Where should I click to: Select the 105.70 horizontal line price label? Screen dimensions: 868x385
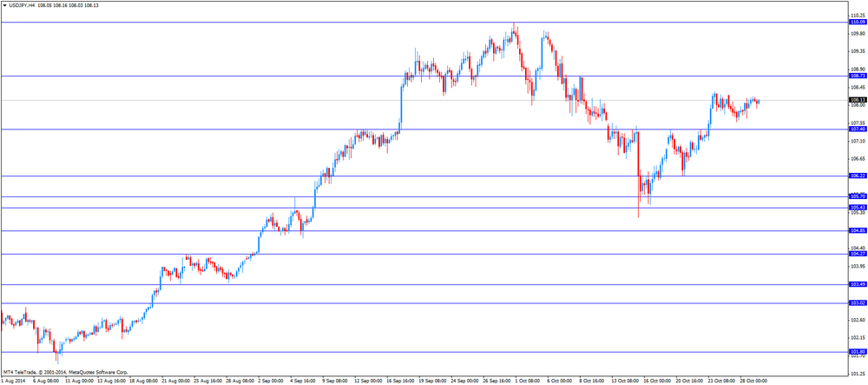pyautogui.click(x=858, y=196)
